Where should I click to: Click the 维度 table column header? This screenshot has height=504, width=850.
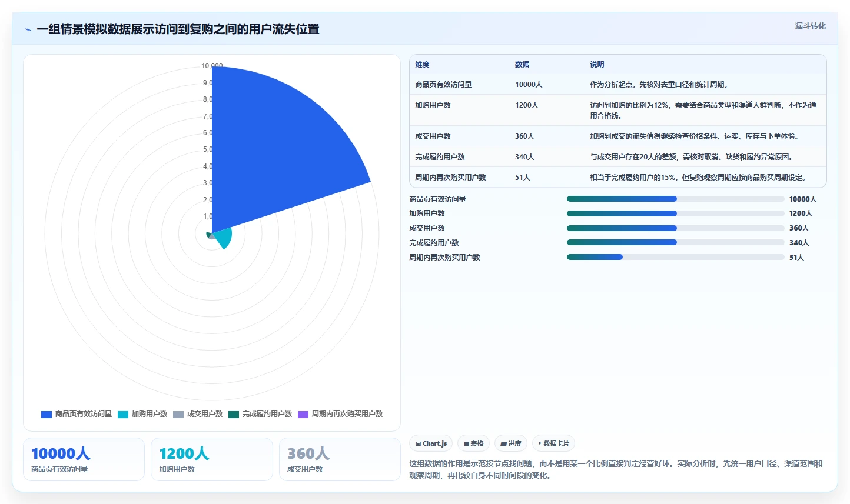[422, 65]
